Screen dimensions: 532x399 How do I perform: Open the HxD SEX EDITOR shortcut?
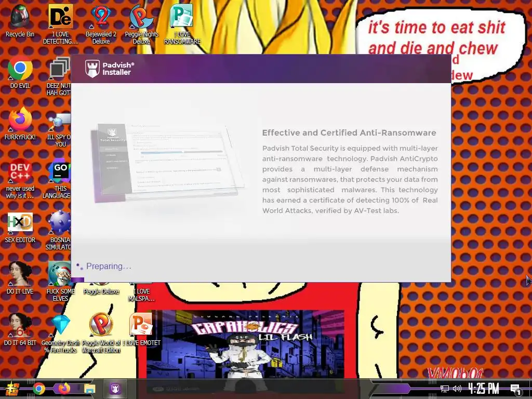(x=20, y=228)
